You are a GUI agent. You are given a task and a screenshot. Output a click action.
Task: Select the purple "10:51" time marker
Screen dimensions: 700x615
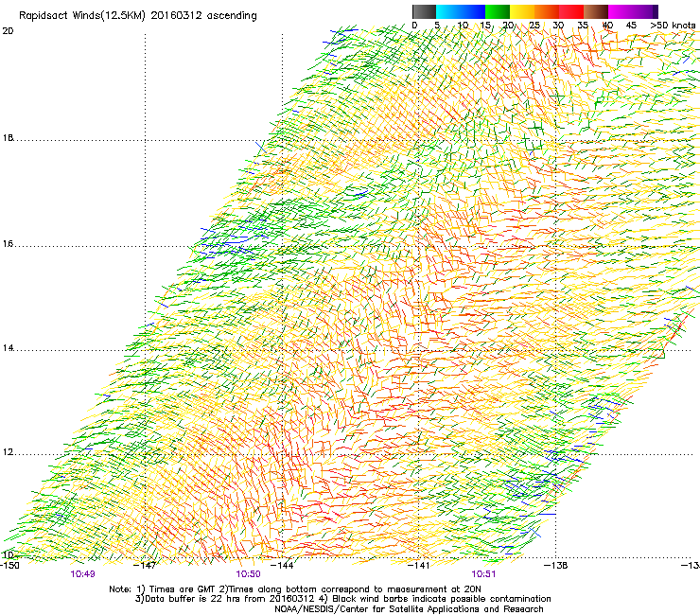point(483,574)
